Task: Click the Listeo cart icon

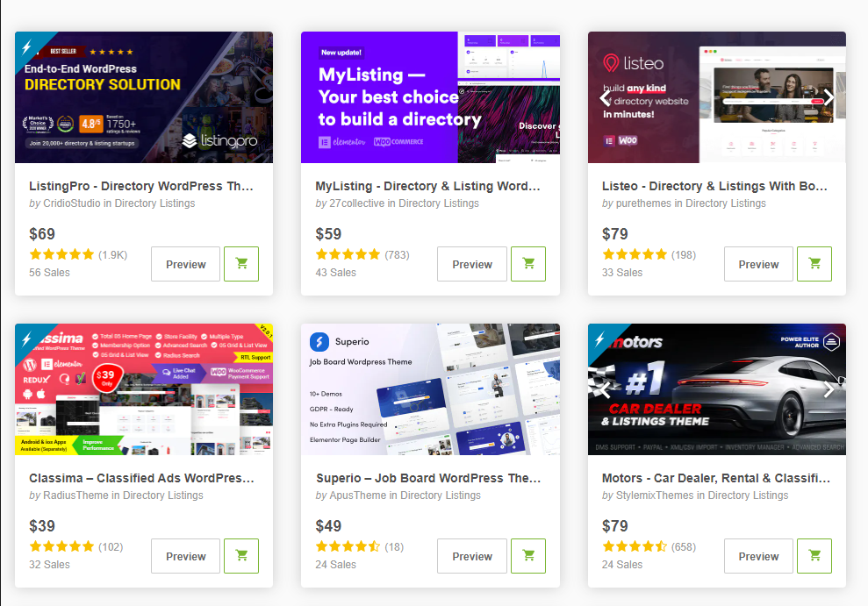Action: click(x=814, y=264)
